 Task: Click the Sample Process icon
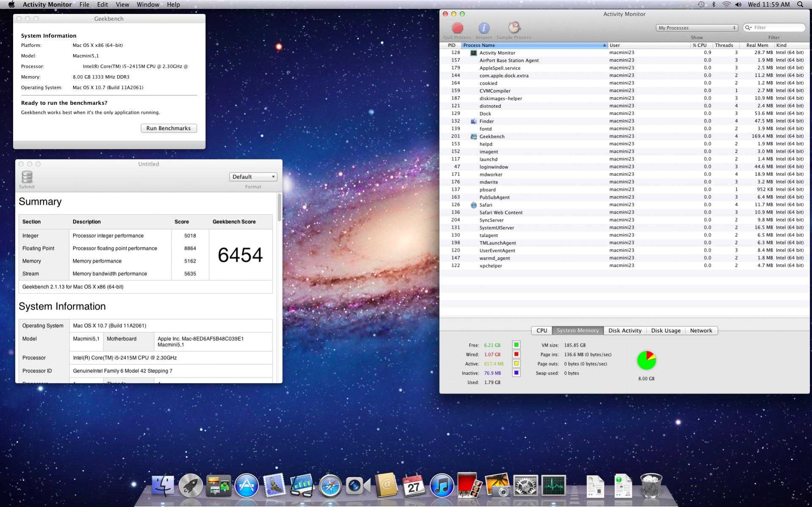point(513,28)
